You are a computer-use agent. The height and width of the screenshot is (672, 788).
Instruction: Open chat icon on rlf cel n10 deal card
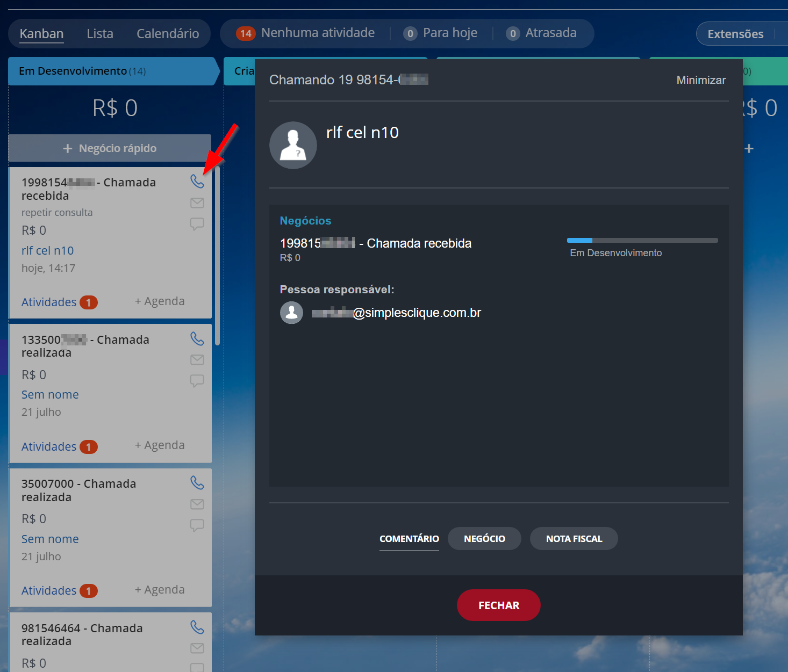pos(197,223)
